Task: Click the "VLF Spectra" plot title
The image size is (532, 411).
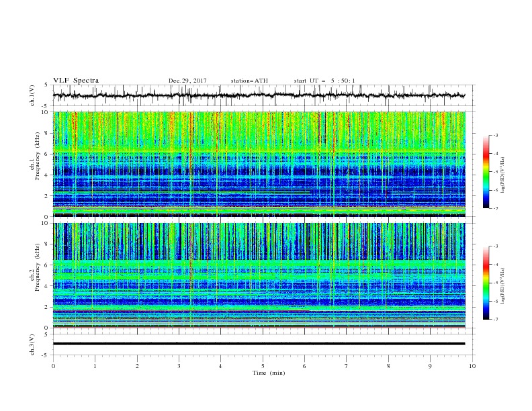Action: (76, 81)
